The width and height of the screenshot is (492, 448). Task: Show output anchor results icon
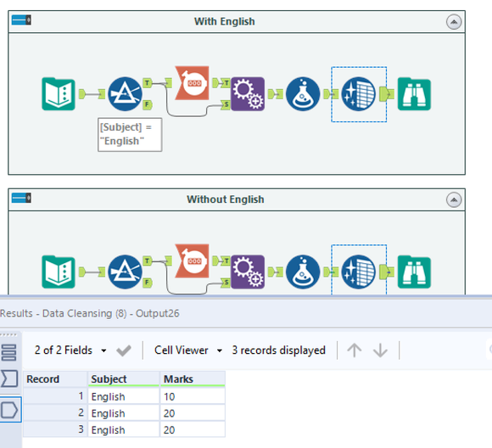(9, 410)
